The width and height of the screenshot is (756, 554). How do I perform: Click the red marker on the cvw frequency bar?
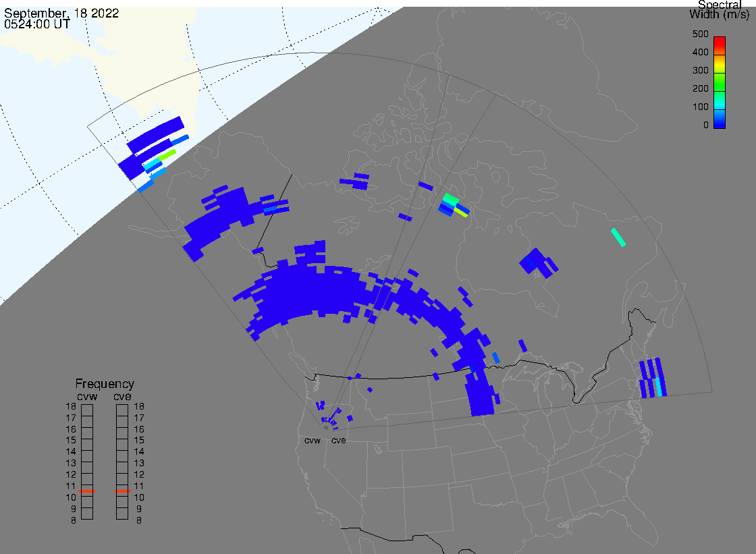[87, 491]
